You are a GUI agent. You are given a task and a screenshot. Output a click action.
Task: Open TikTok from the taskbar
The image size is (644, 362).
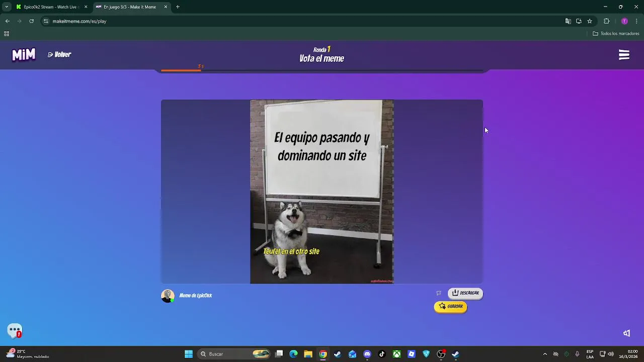(382, 354)
